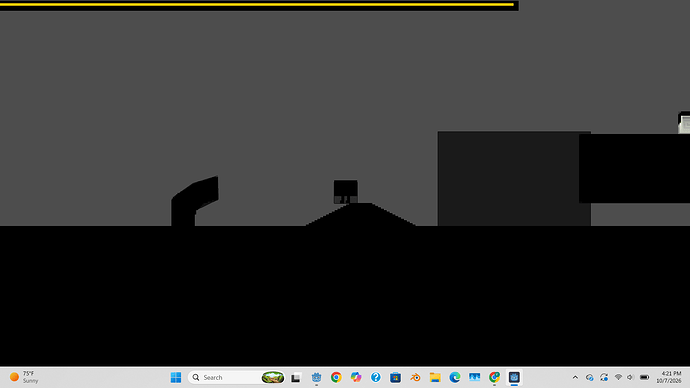Click the square player character with eyes

pos(345,192)
